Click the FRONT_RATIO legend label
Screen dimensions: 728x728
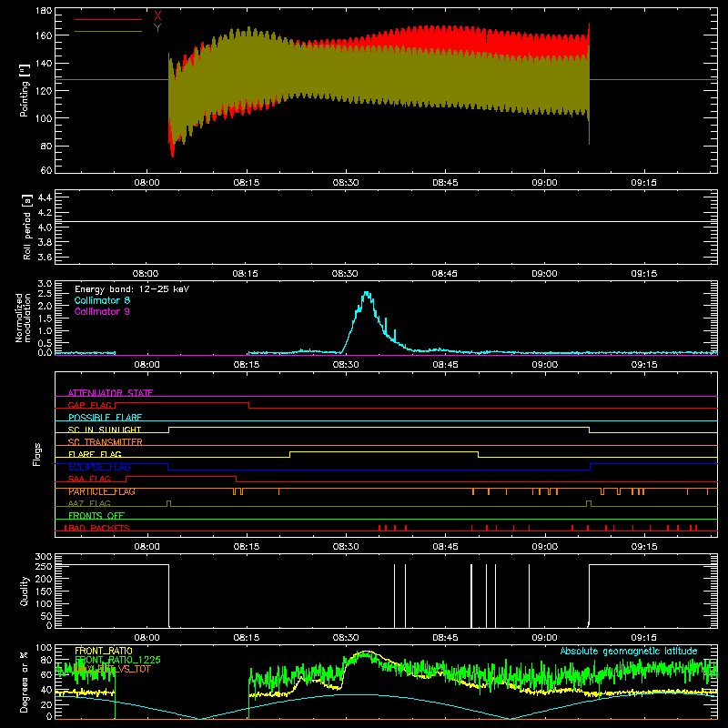[x=104, y=651]
